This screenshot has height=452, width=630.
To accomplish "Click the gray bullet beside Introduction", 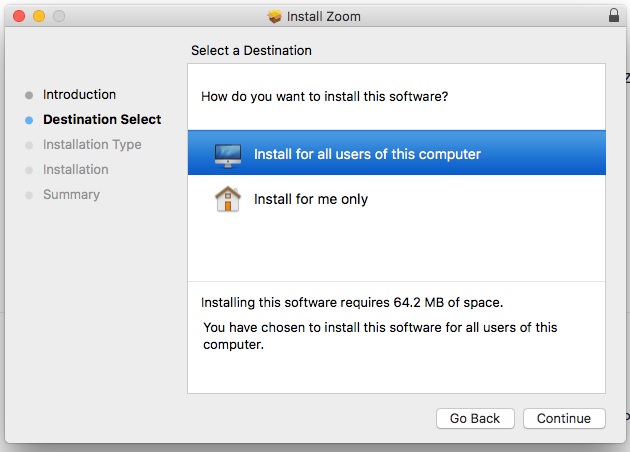I will pyautogui.click(x=29, y=95).
